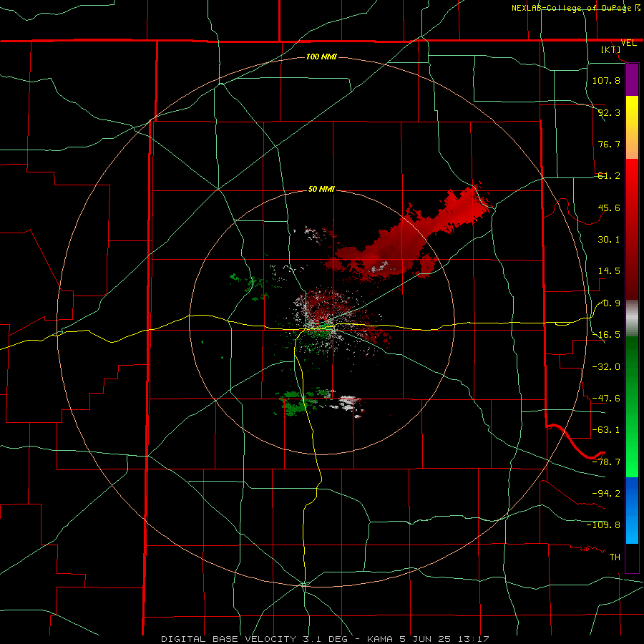Screen dimensions: 644x644
Task: Click the -109.8 velocity scale value
Action: pos(603,525)
